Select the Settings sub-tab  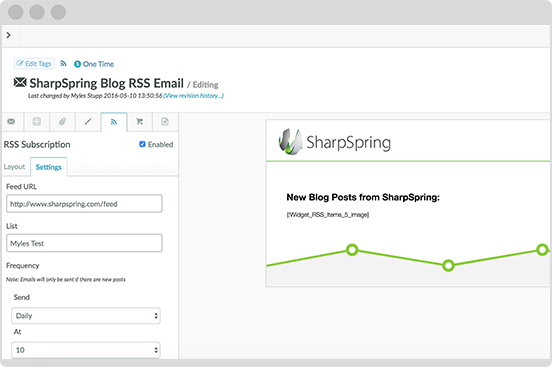pyautogui.click(x=49, y=167)
